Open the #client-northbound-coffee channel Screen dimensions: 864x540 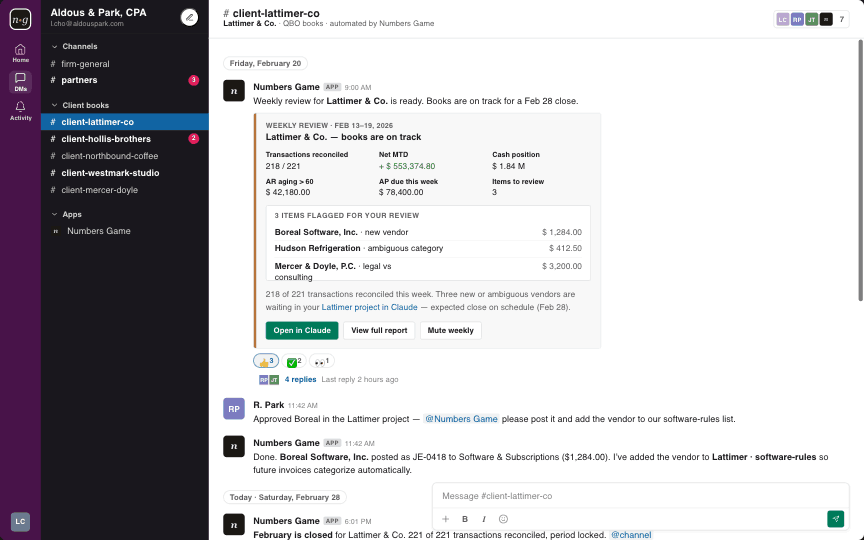[x=125, y=156]
